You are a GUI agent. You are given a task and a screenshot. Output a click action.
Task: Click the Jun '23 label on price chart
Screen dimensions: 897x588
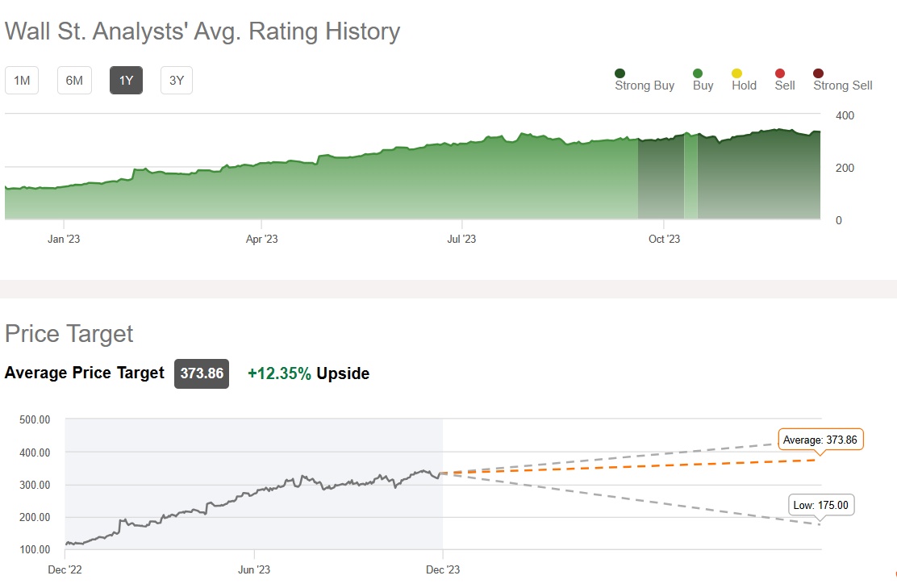(x=254, y=570)
